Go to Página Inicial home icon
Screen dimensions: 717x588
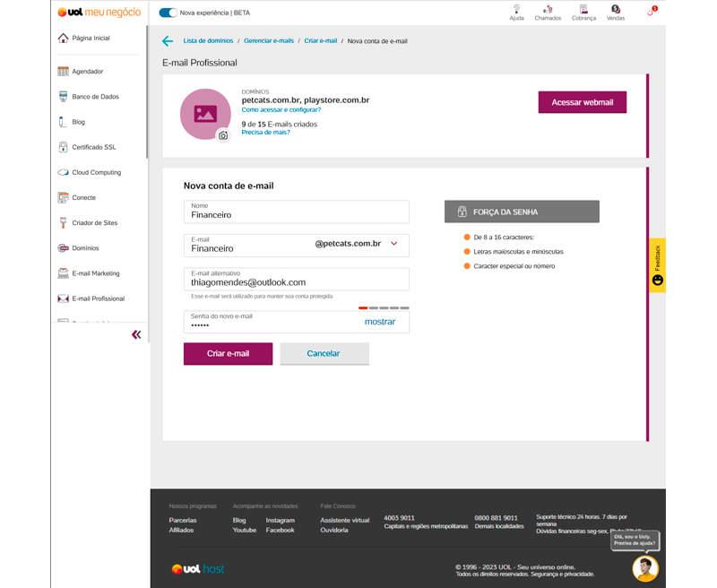point(63,38)
